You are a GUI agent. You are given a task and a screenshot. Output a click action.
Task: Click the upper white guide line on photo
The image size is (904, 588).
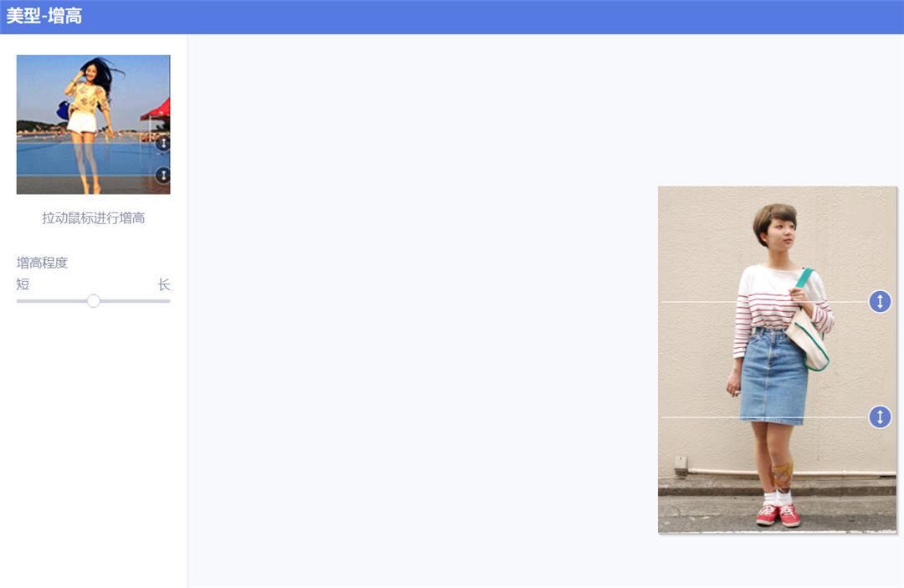[x=764, y=301]
